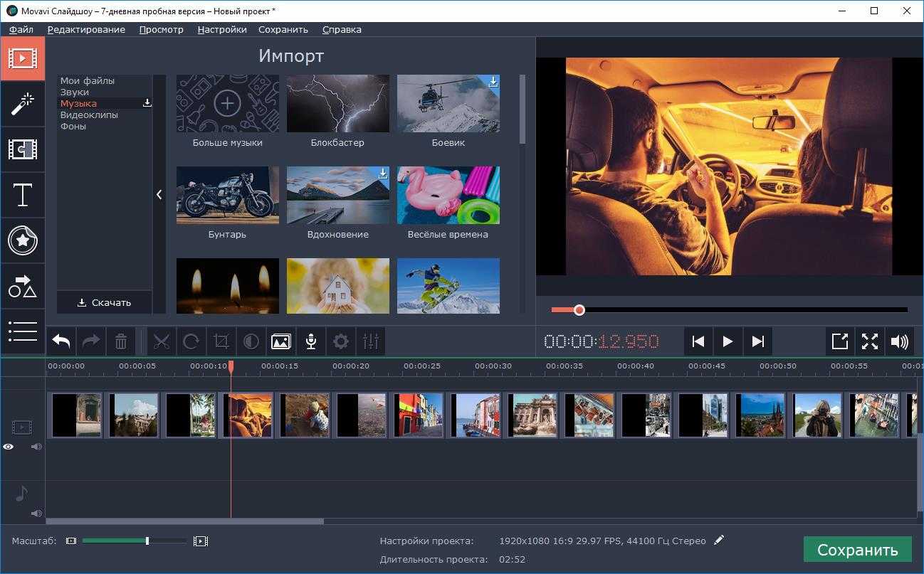
Task: Jump to next frame button
Action: tap(757, 342)
